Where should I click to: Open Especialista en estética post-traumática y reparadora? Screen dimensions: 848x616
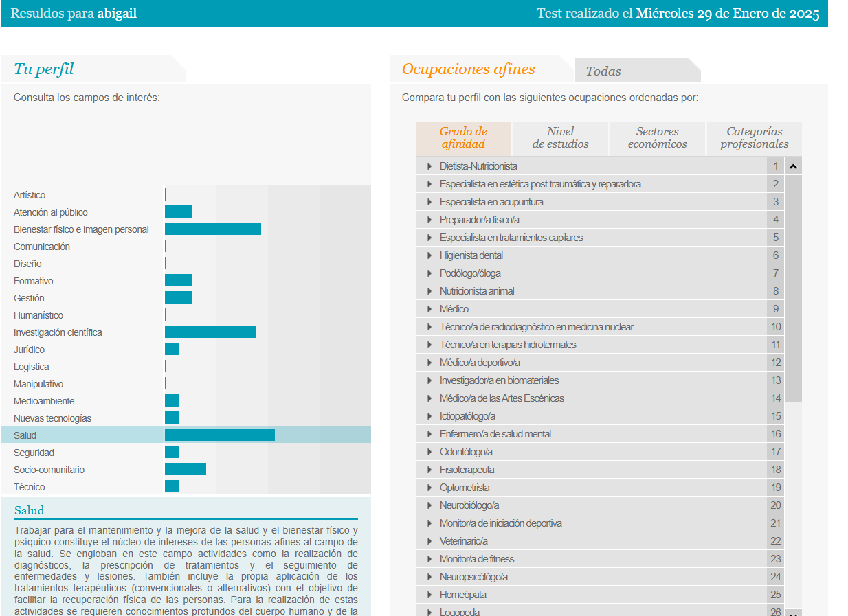540,184
